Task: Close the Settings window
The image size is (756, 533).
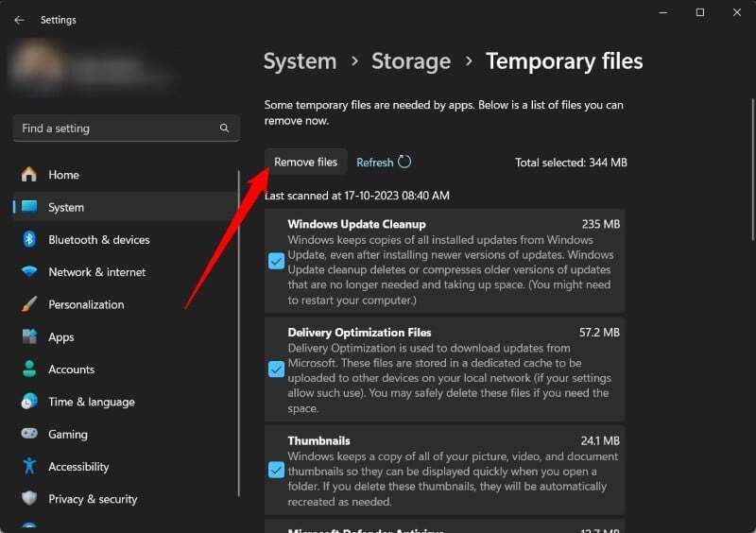Action: (737, 12)
